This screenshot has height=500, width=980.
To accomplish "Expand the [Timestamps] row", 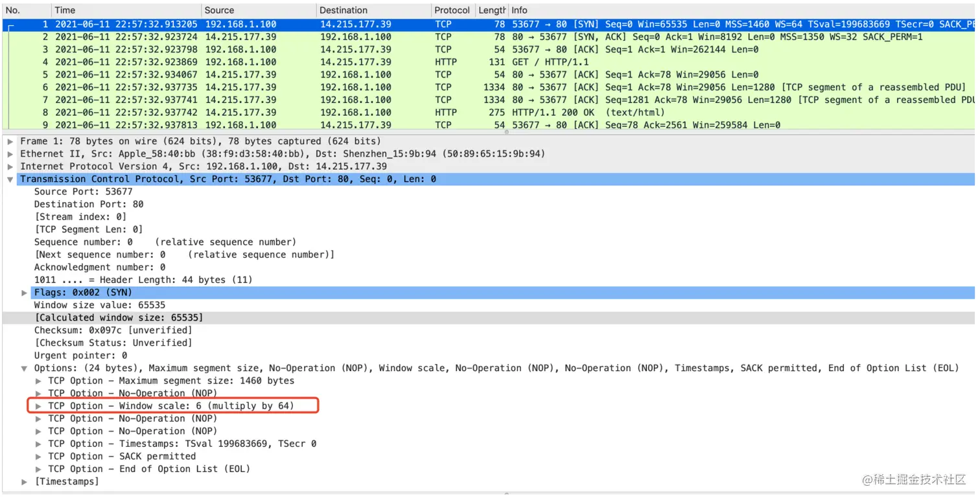I will coord(25,482).
